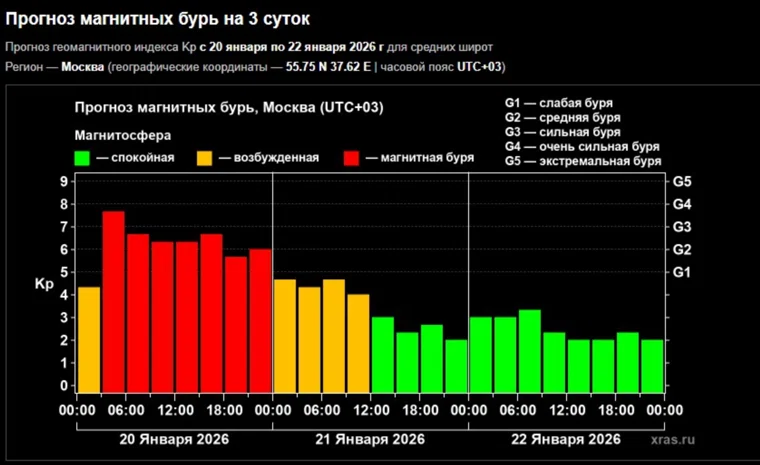Click the tallest green bar on 22 January
760x465 pixels.
(x=529, y=350)
